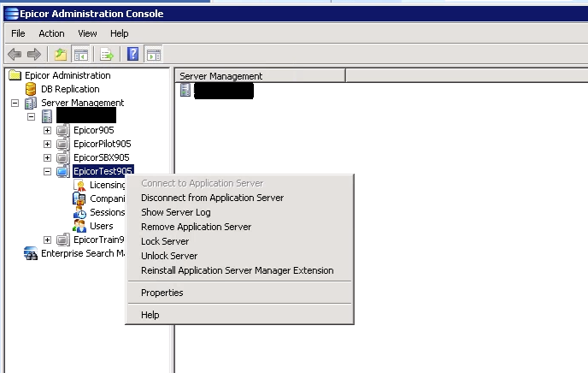The image size is (588, 373).
Task: Click the Epicor Administration Console title icon
Action: pos(11,14)
